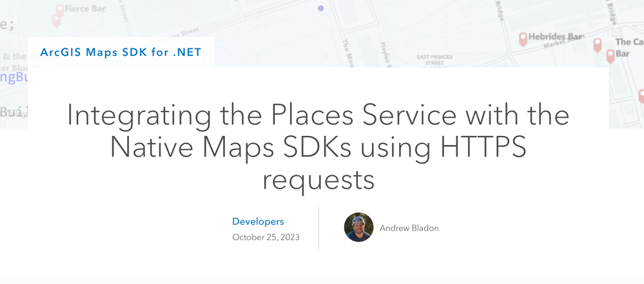Open the ArcGIS Maps SDK for .NET link

pos(121,52)
